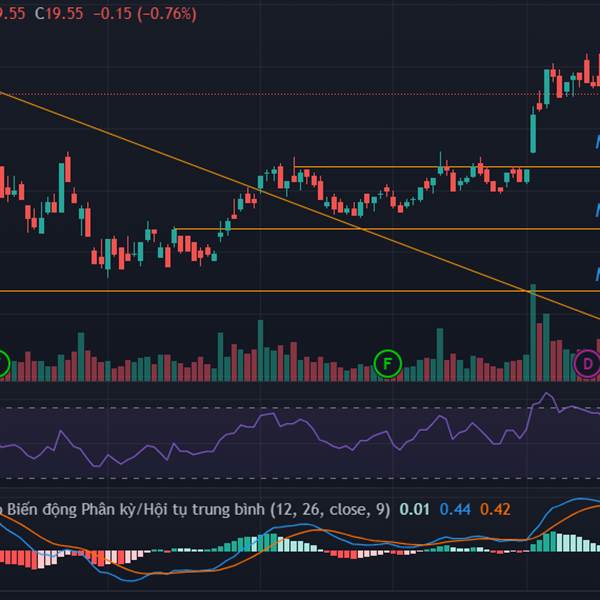Click the close price C19.55

pos(59,14)
